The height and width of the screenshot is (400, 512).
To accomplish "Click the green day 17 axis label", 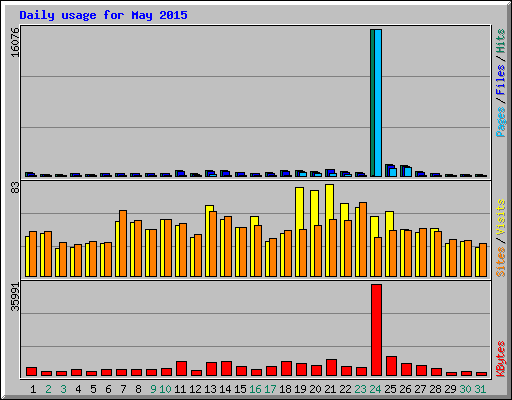I will click(270, 389).
